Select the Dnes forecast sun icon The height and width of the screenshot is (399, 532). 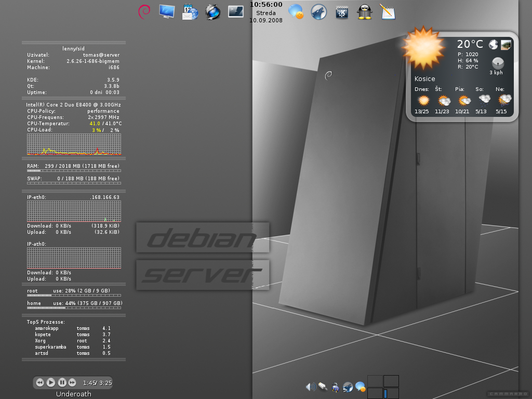(x=423, y=100)
